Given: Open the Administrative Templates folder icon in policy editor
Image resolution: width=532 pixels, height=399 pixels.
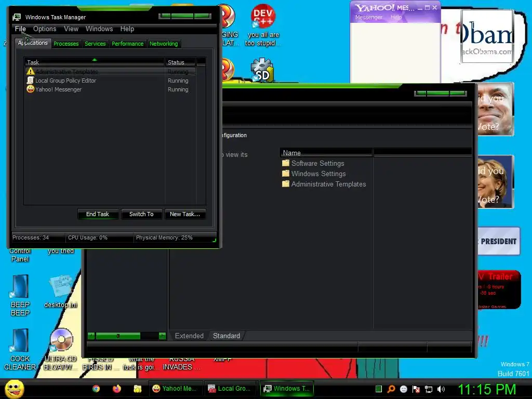Looking at the screenshot, I should pyautogui.click(x=286, y=184).
